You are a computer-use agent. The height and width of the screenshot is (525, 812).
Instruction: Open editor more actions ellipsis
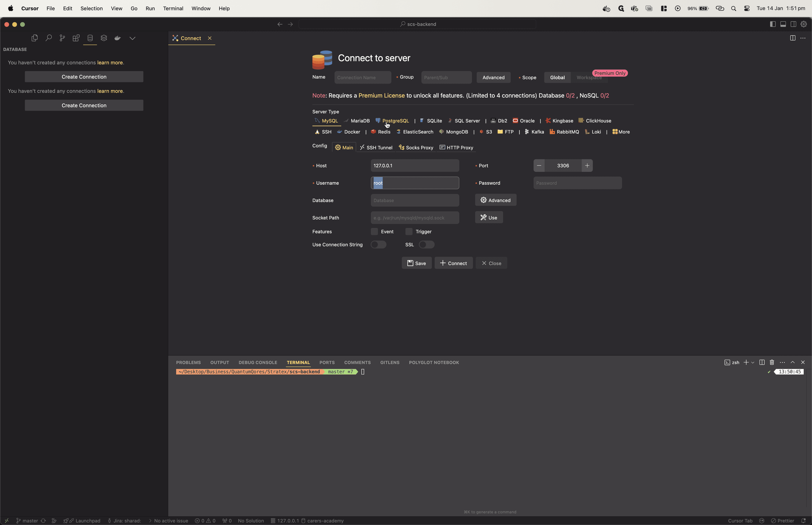(803, 38)
